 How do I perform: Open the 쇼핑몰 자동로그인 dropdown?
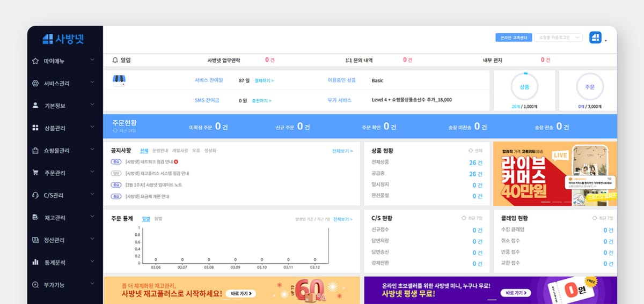pyautogui.click(x=558, y=38)
